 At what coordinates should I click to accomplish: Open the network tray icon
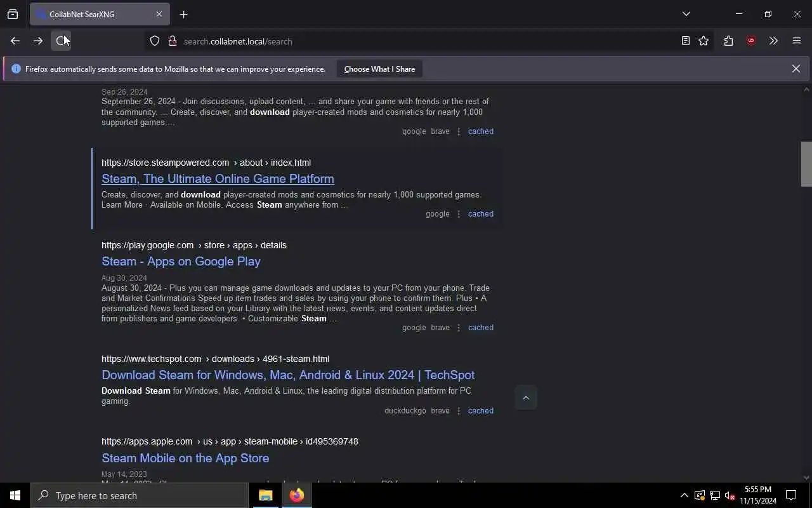[714, 495]
